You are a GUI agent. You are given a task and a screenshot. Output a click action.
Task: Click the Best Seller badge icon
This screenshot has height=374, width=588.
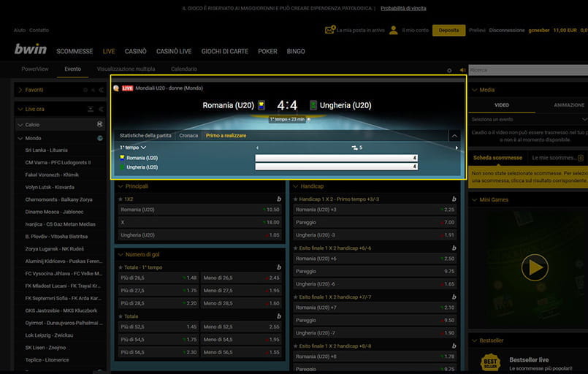pyautogui.click(x=491, y=362)
